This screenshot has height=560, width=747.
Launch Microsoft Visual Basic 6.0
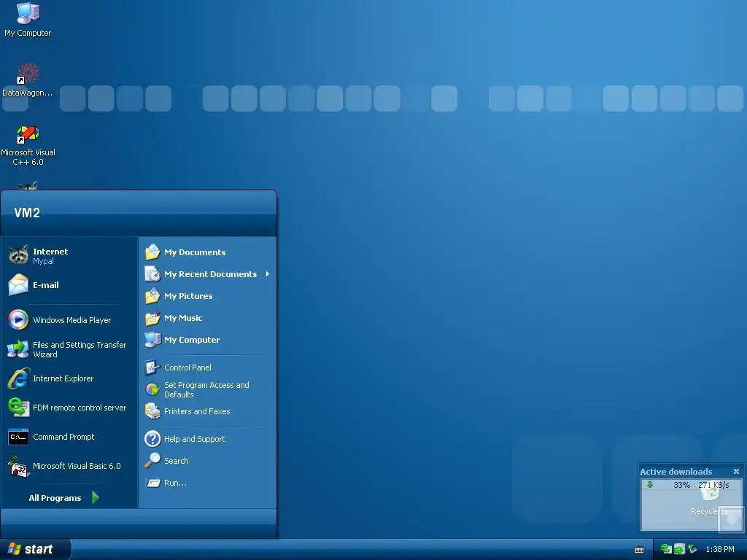(x=69, y=466)
